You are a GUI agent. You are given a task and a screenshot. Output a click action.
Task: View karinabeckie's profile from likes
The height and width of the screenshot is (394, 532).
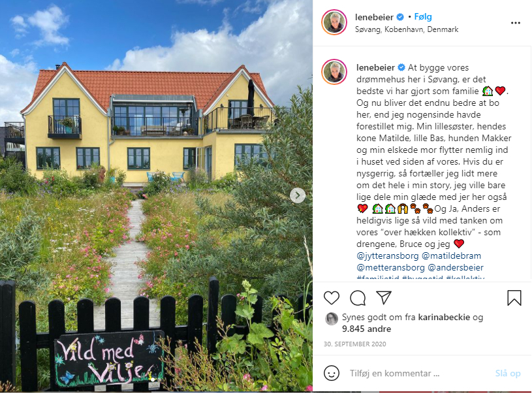444,318
